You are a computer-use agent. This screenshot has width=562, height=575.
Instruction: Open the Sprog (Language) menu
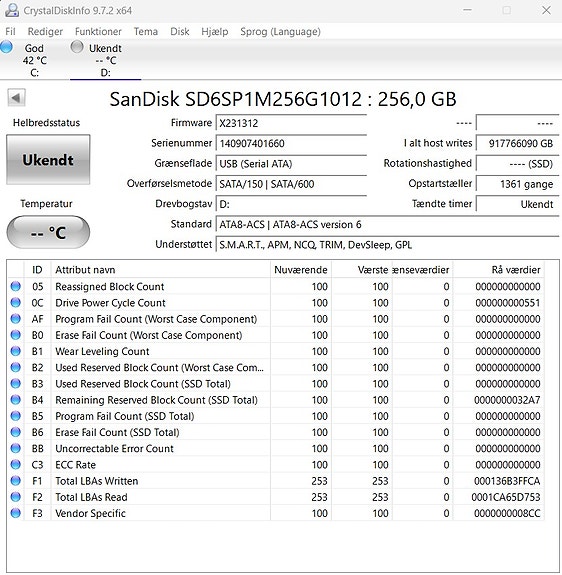point(280,32)
